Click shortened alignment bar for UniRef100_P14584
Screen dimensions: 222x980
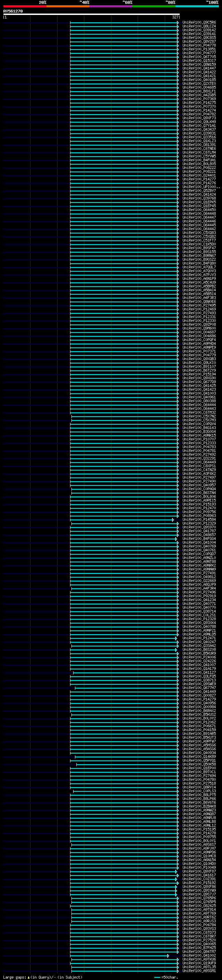122,520
